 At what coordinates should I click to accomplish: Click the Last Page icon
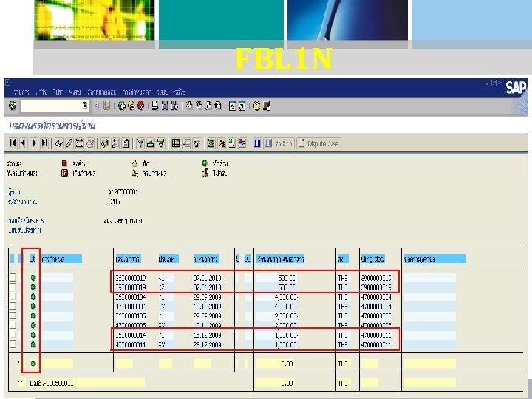[x=218, y=106]
